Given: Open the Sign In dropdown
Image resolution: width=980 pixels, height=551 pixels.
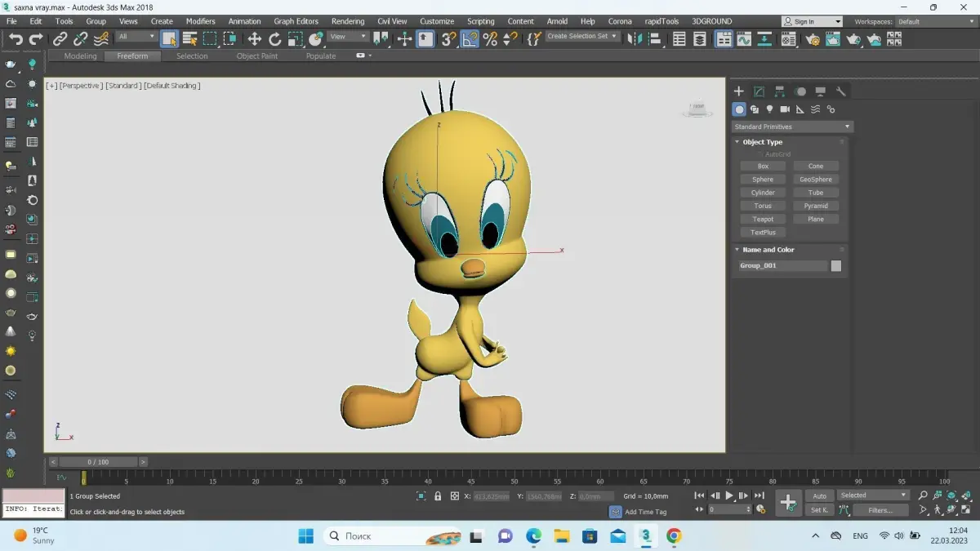Looking at the screenshot, I should point(812,21).
